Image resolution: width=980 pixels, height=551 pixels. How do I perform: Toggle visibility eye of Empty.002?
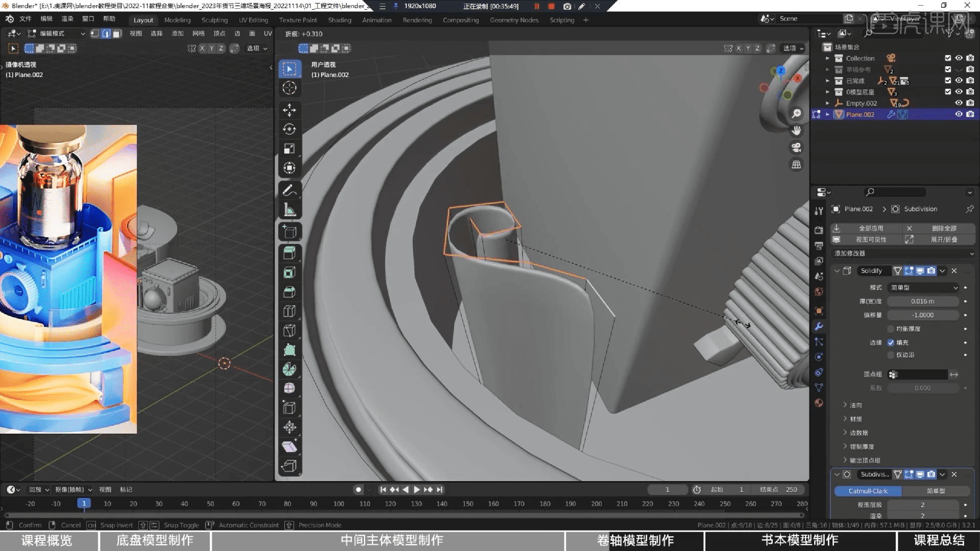coord(959,103)
